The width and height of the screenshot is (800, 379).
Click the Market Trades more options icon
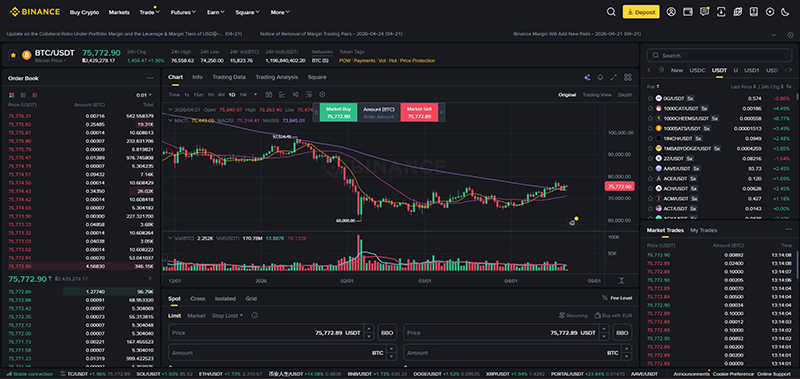click(x=788, y=230)
